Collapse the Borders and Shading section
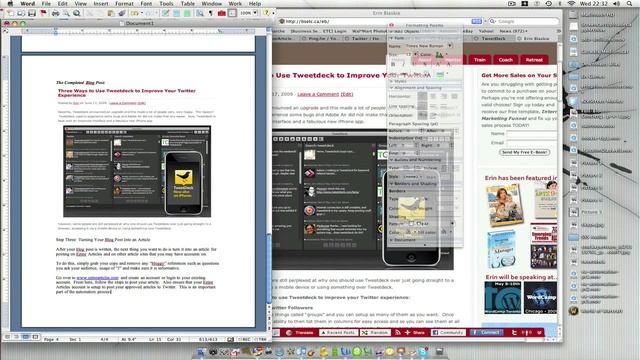Viewport: 640px width, 360px height. [392, 184]
